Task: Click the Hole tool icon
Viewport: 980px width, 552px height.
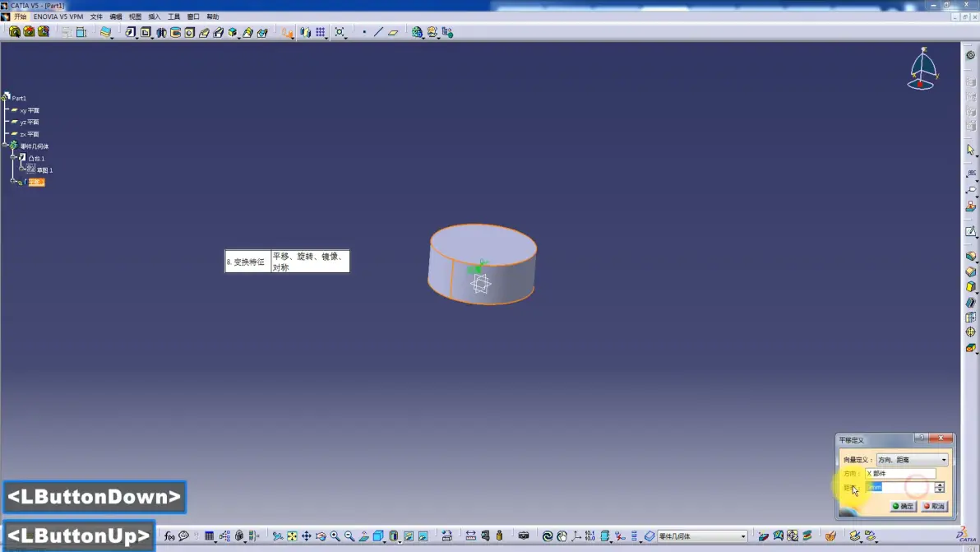Action: (190, 32)
